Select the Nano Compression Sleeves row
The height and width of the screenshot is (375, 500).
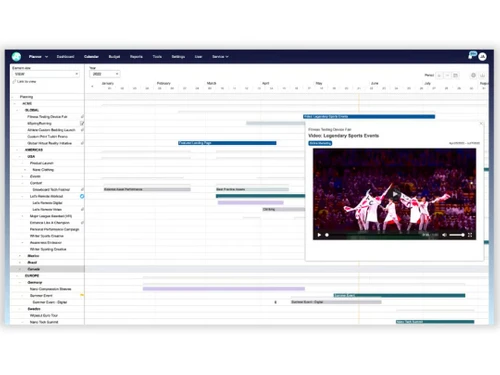(x=47, y=289)
